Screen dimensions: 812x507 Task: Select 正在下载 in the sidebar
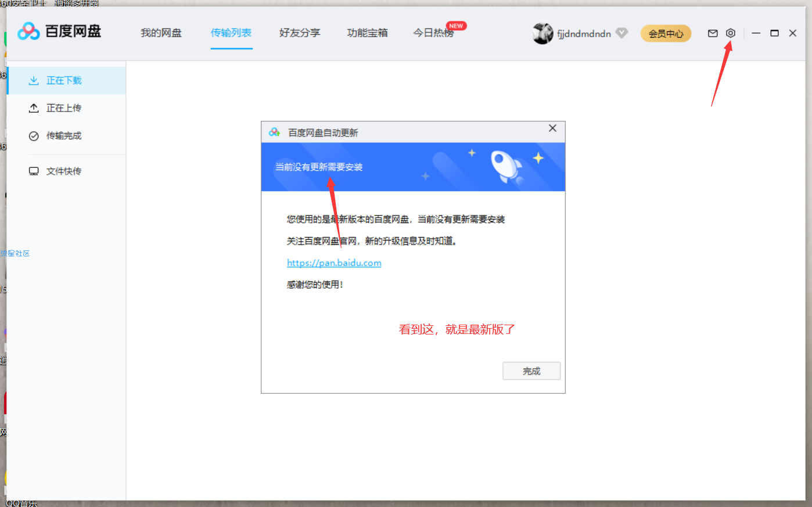click(66, 80)
